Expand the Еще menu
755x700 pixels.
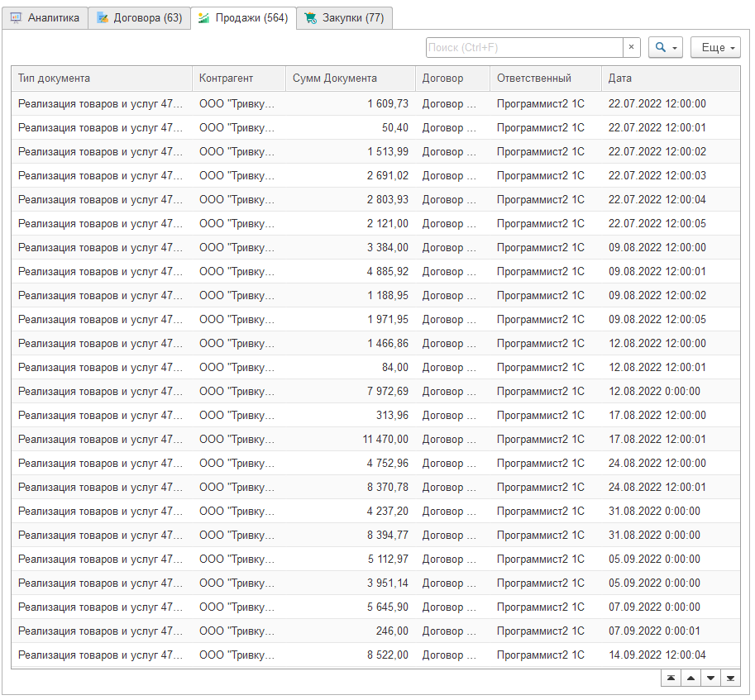tap(715, 48)
